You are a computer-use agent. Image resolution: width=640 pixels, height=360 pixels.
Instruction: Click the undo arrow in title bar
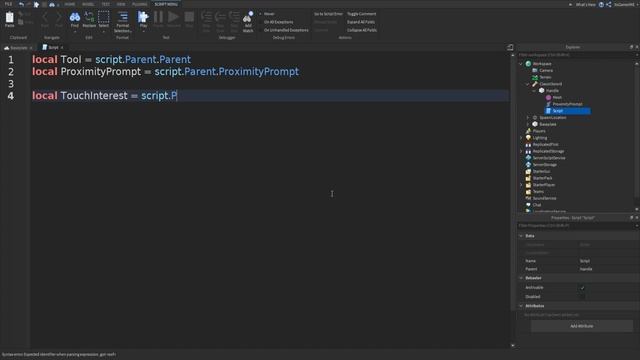click(21, 4)
